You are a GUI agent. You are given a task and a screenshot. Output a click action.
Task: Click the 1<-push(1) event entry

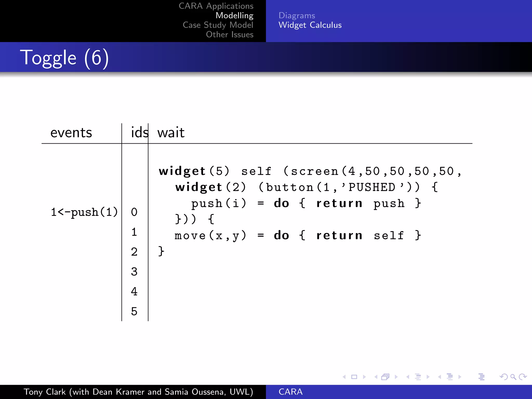point(84,212)
